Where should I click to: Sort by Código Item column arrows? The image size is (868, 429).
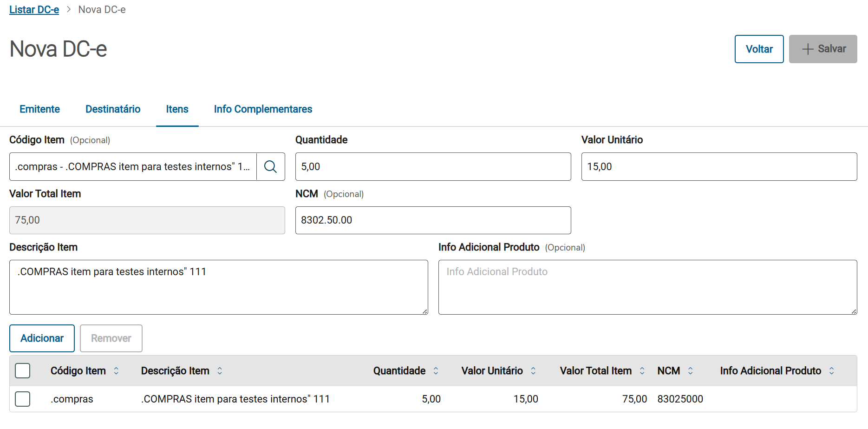pos(116,371)
